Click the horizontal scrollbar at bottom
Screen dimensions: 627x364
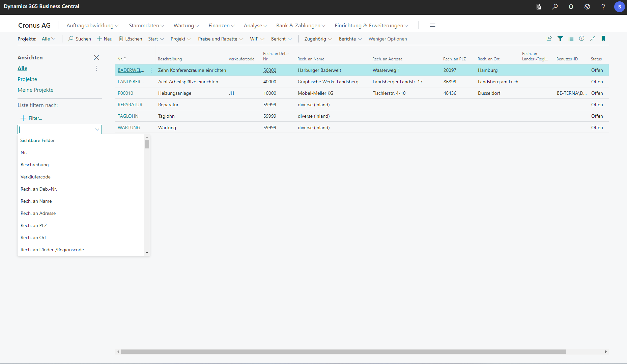tap(343, 352)
